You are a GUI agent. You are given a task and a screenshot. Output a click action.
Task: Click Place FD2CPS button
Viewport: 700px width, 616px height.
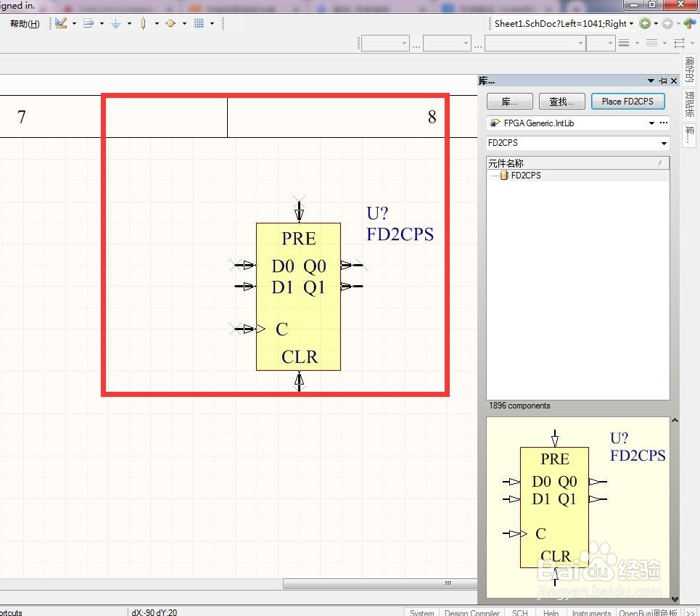coord(627,102)
